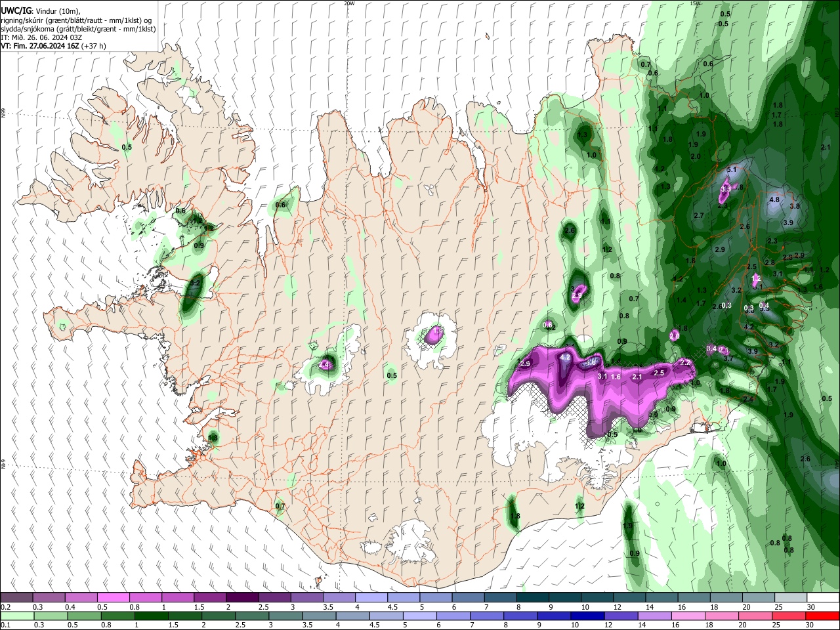Select the bright pink 0.5–0.8 swatch in top legend row
The height and width of the screenshot is (630, 840).
point(114,598)
